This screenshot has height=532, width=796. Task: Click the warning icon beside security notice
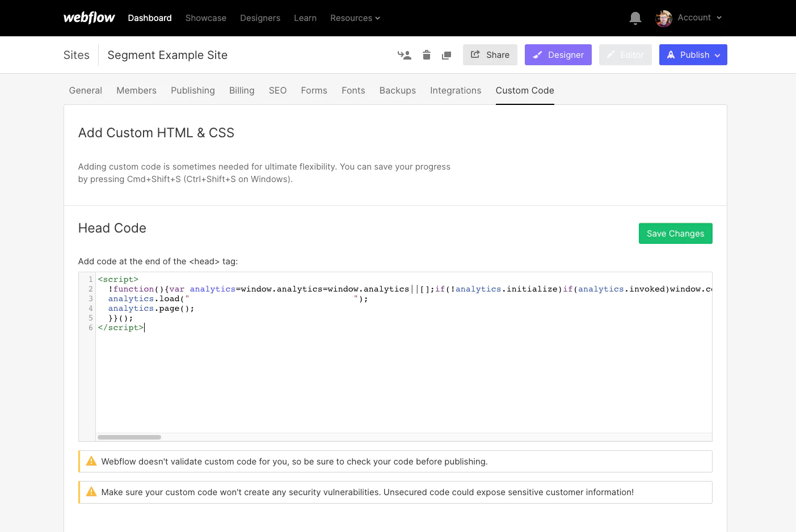tap(91, 492)
